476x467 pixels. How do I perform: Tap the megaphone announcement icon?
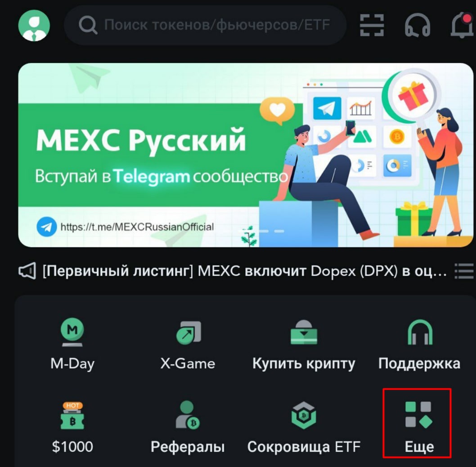27,271
